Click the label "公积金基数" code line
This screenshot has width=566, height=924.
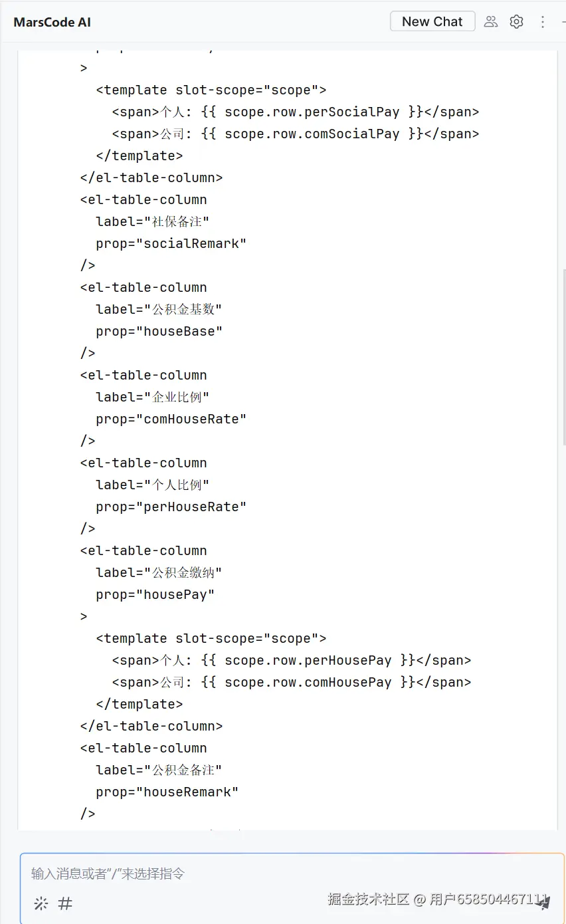pyautogui.click(x=159, y=309)
